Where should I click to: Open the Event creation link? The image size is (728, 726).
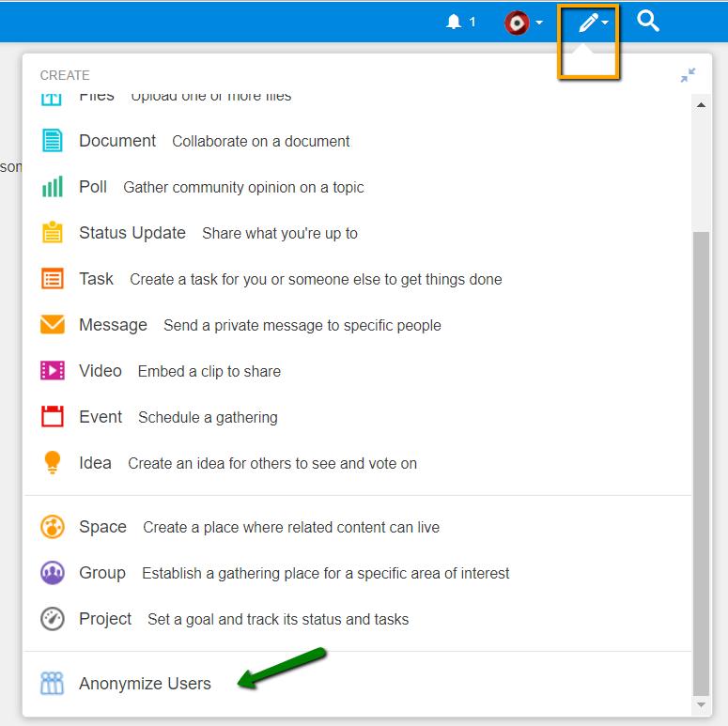101,417
